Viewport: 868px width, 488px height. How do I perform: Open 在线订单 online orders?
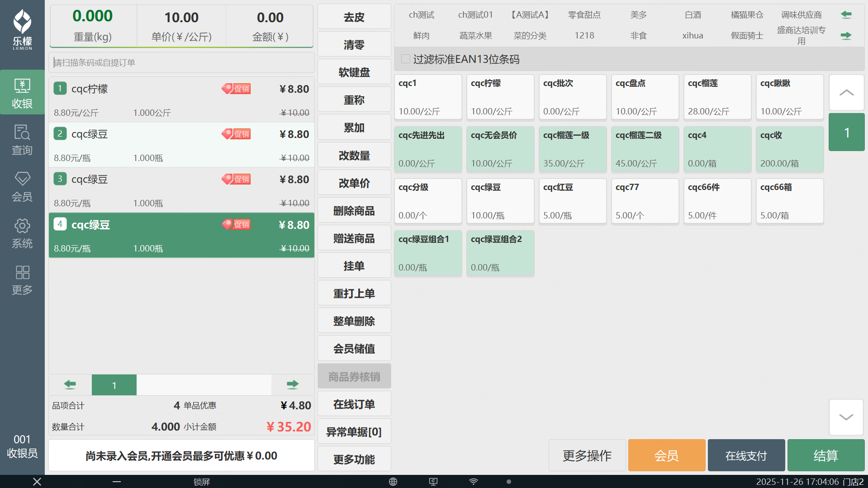pyautogui.click(x=354, y=404)
